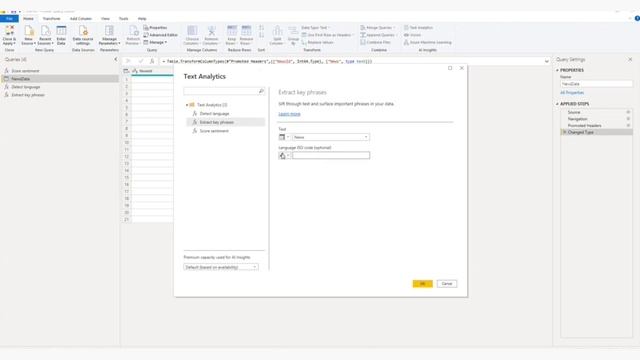Open Data source settings
Viewport: 640px width, 360px height.
pyautogui.click(x=83, y=35)
